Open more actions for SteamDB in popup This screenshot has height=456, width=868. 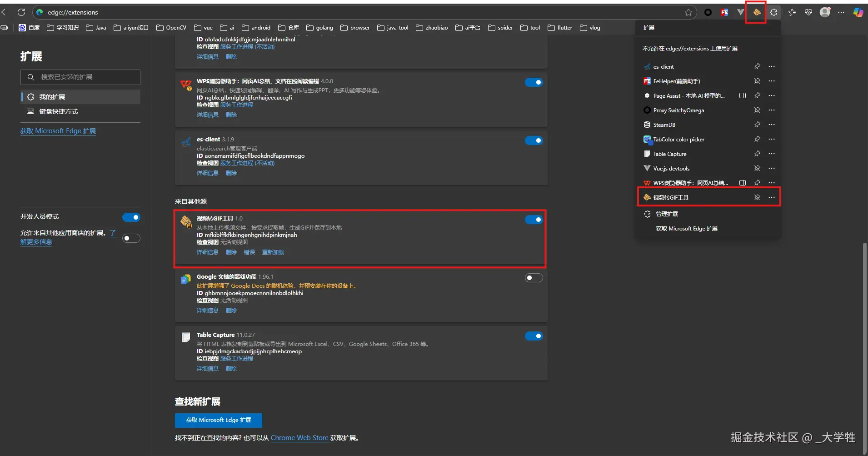772,125
